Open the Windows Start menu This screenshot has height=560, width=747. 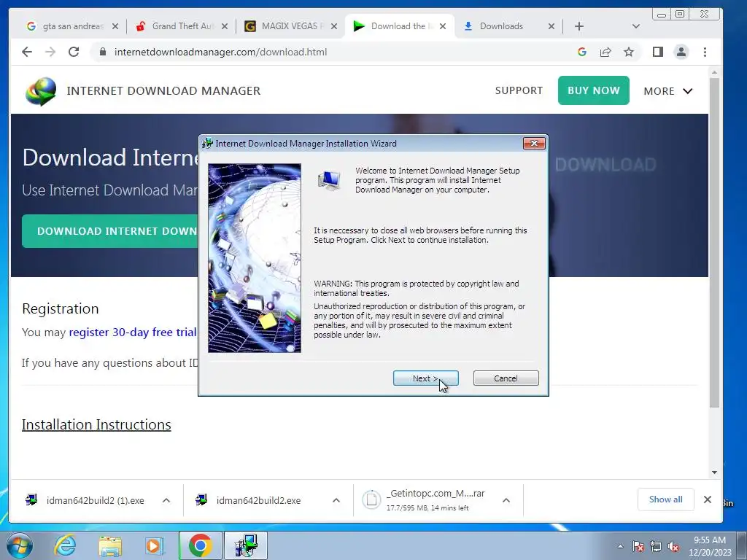click(19, 545)
